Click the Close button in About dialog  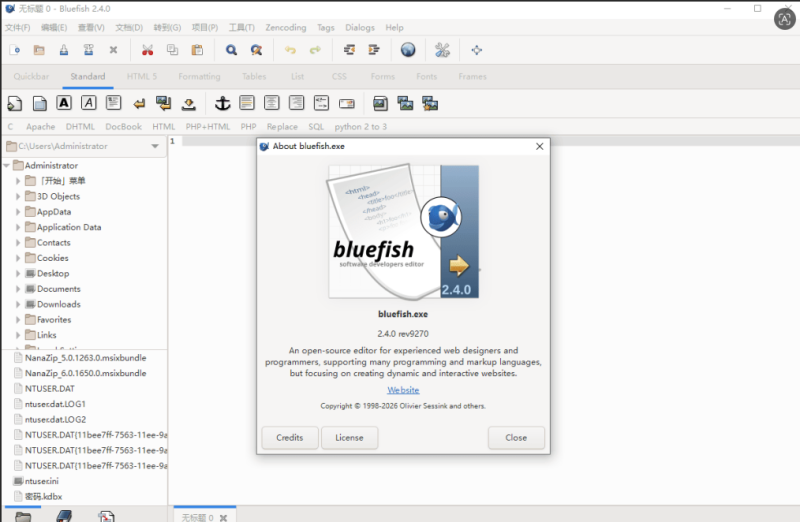click(516, 438)
